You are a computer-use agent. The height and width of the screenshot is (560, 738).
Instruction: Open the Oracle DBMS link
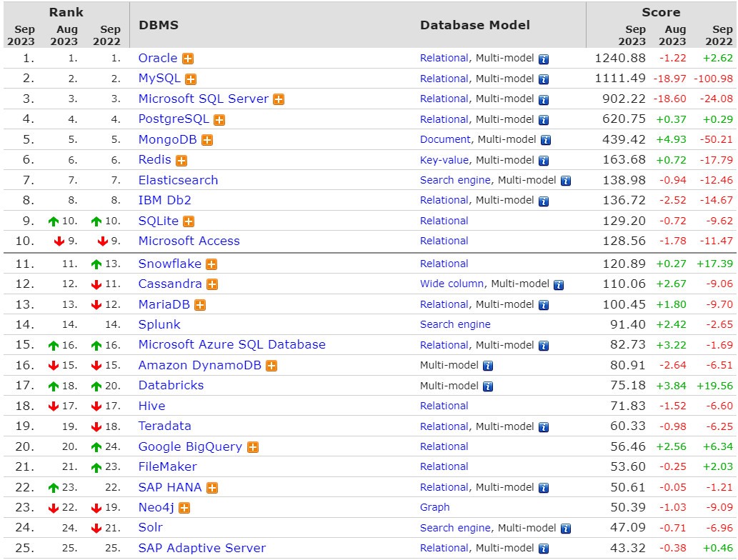click(x=158, y=58)
